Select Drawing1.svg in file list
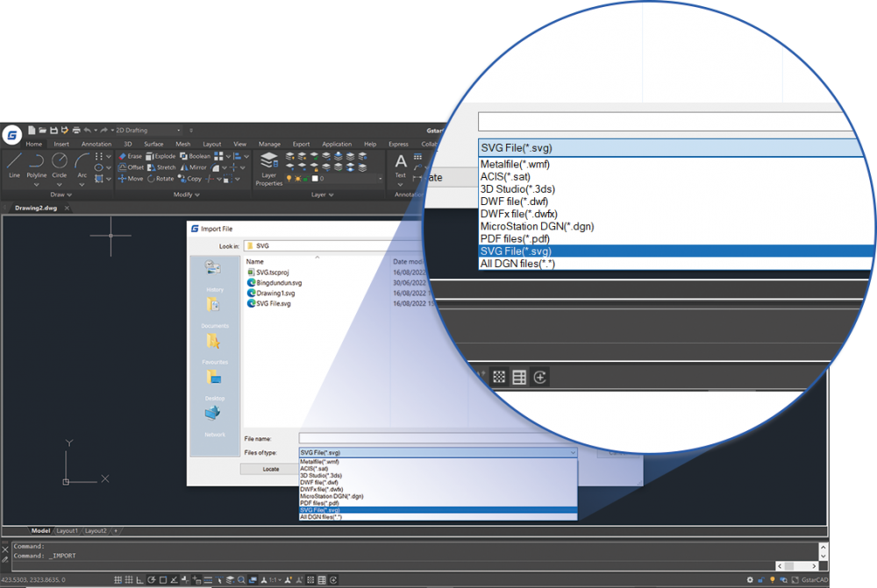Screen dimensions: 877x588 [x=271, y=293]
